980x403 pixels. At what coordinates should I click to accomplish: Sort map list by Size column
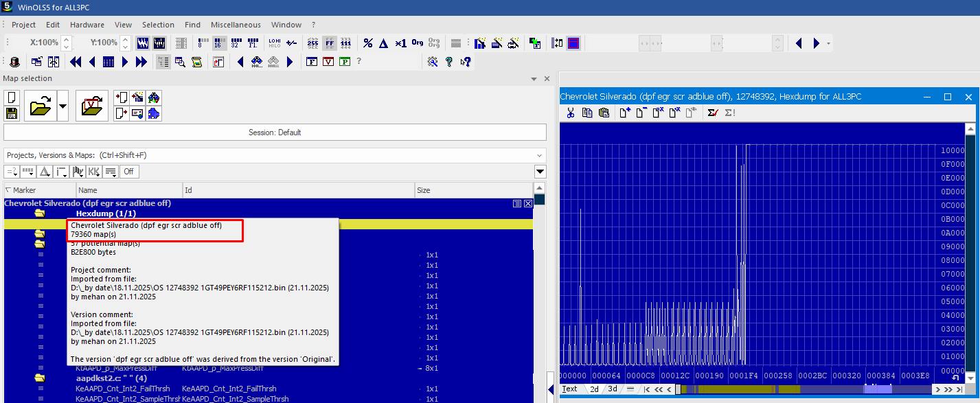(473, 190)
